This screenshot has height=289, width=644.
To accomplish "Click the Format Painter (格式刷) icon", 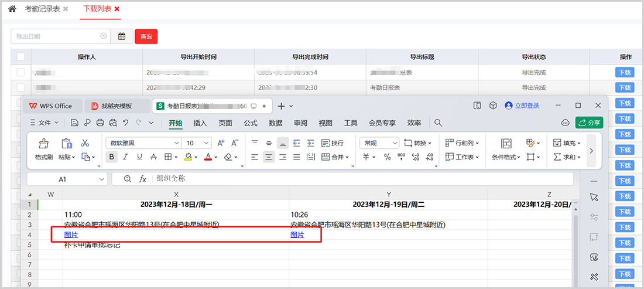I will tap(44, 149).
